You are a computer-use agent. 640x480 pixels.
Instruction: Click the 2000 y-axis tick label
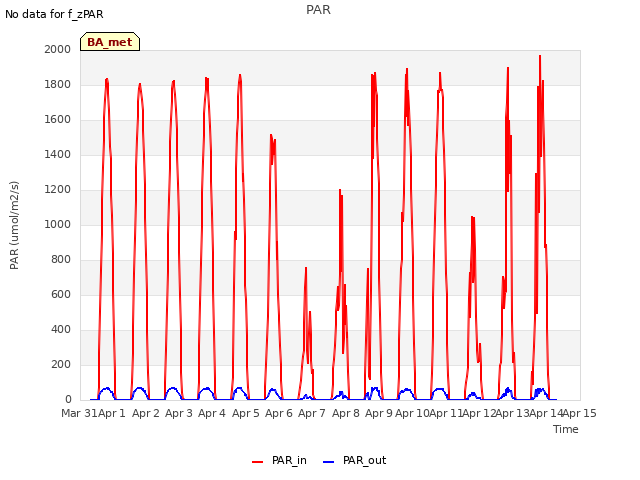click(x=58, y=49)
